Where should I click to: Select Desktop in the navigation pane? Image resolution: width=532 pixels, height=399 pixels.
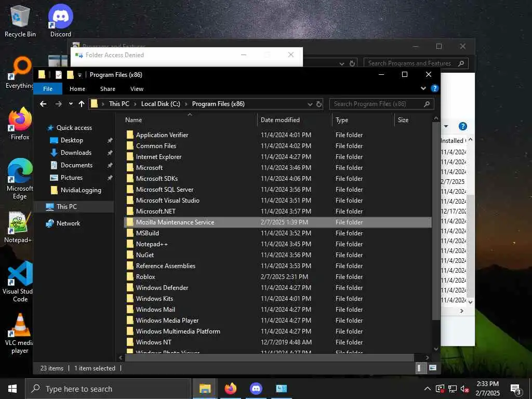pyautogui.click(x=72, y=140)
